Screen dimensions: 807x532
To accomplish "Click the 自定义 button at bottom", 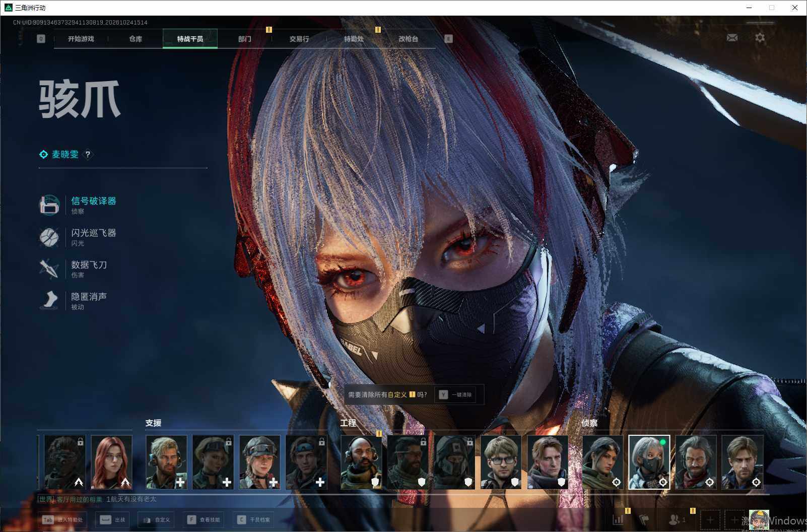I will (x=156, y=519).
